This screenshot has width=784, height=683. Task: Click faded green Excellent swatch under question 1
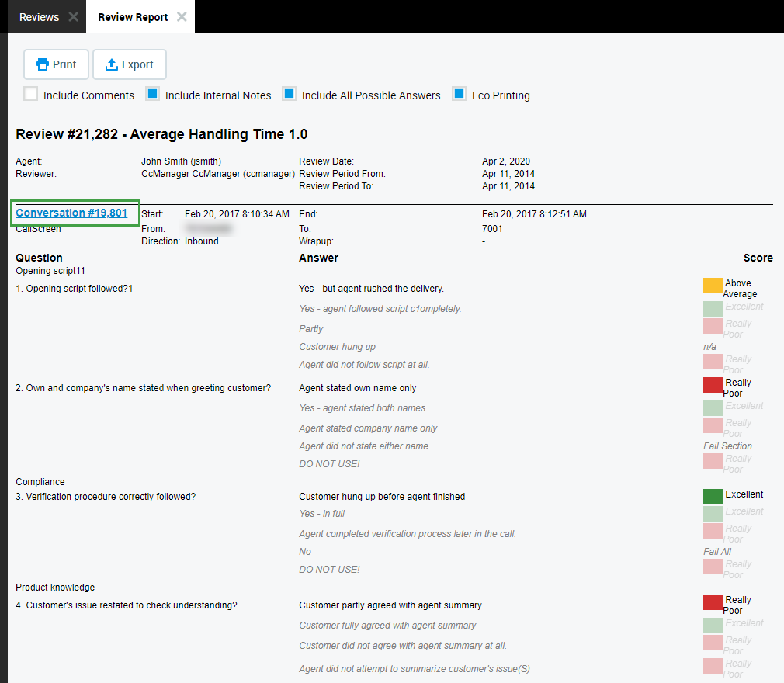click(713, 309)
